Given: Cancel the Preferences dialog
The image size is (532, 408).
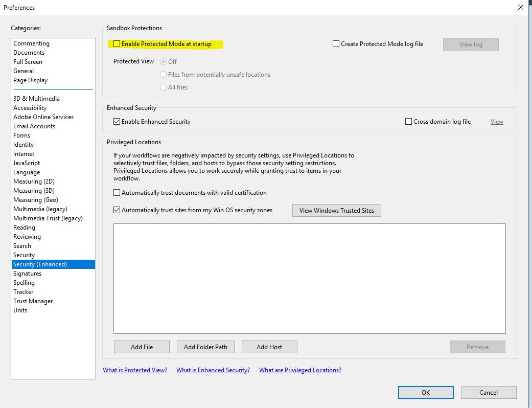Looking at the screenshot, I should (488, 393).
